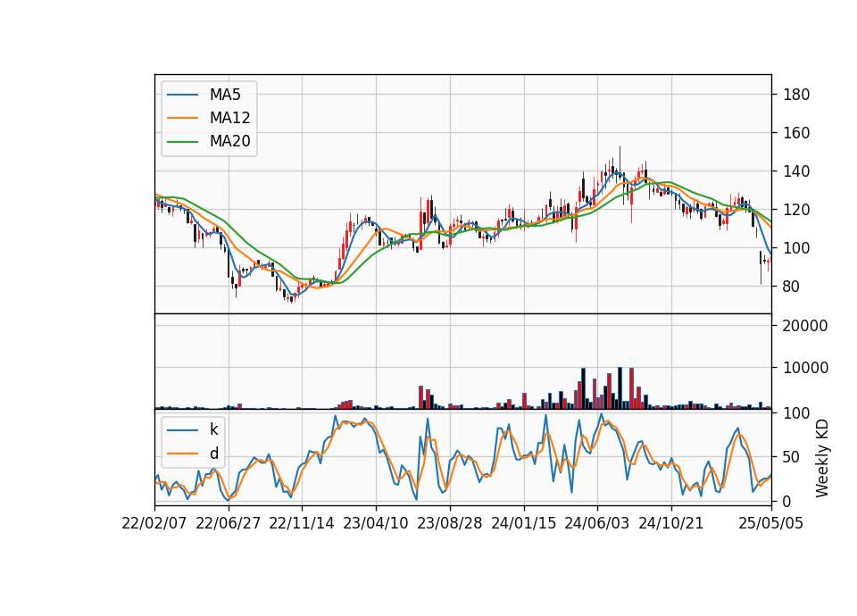Click the 160 price axis value
Image resolution: width=857 pixels, height=616 pixels.
point(796,133)
